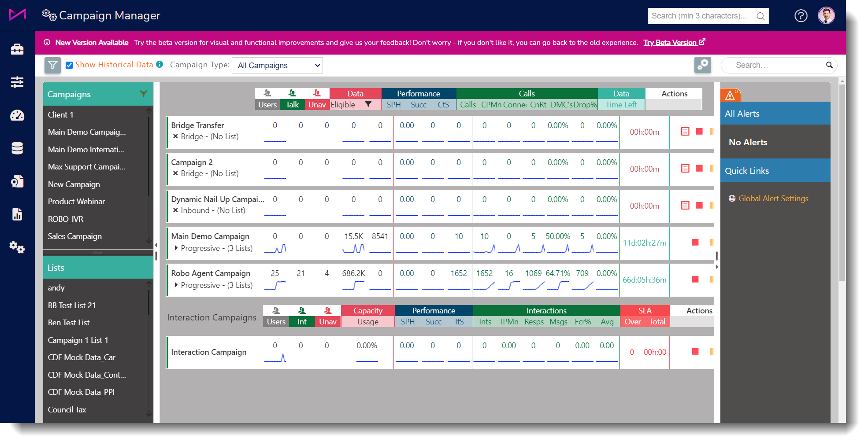Remove Inbound list from Dynamic Nail Up
This screenshot has height=445, width=868.
[175, 210]
